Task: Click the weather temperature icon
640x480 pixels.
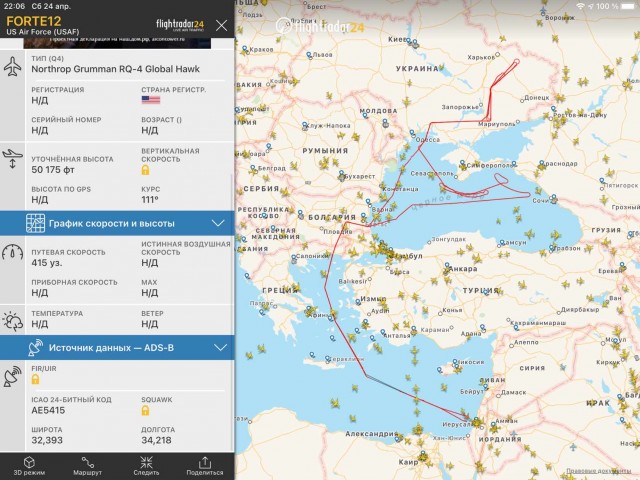Action: (x=13, y=321)
